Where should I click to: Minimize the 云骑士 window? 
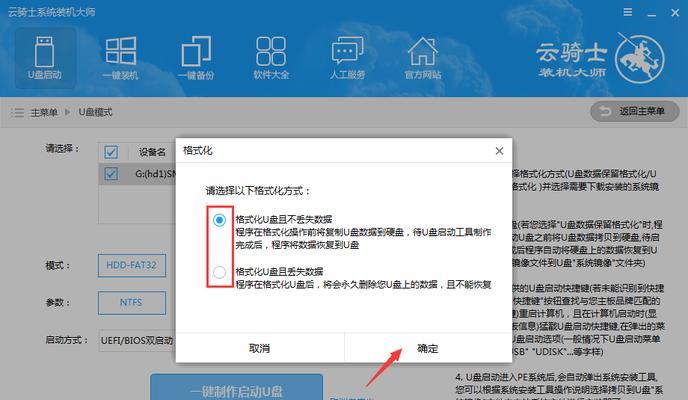click(652, 13)
